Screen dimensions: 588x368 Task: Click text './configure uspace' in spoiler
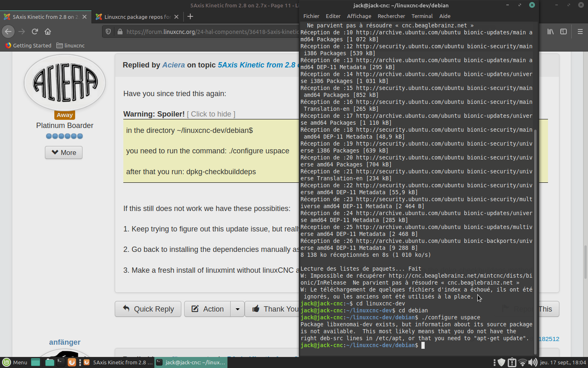259,151
